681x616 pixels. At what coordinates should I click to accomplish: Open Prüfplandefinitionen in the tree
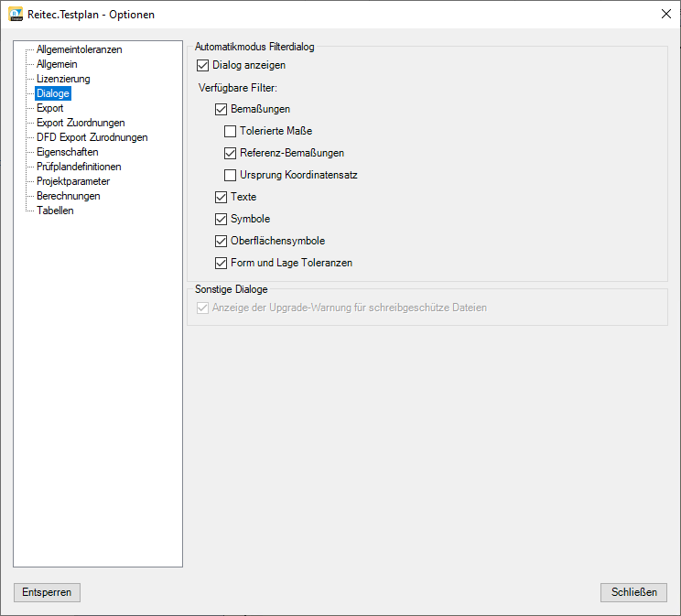click(79, 167)
